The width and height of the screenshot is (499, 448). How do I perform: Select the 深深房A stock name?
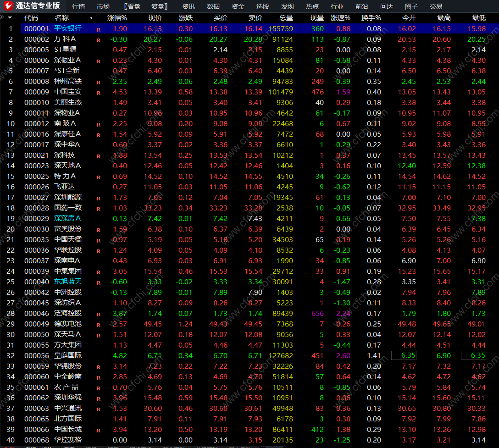67,218
